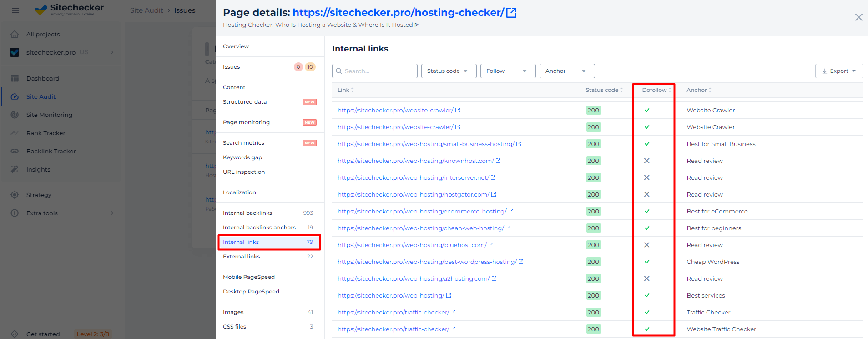Open the bluehost.com web-hosting link
This screenshot has width=868, height=339.
point(412,245)
